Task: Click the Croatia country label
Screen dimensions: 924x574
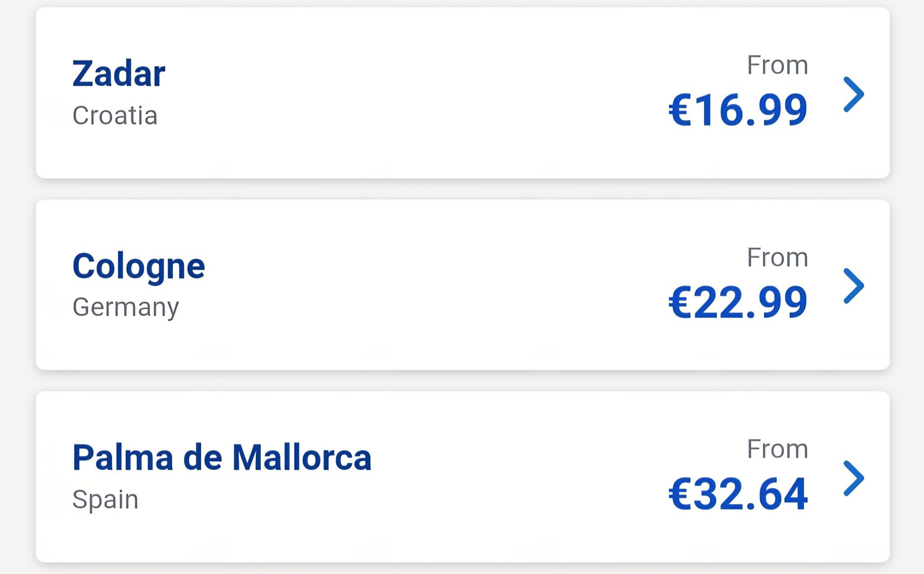Action: pos(115,116)
